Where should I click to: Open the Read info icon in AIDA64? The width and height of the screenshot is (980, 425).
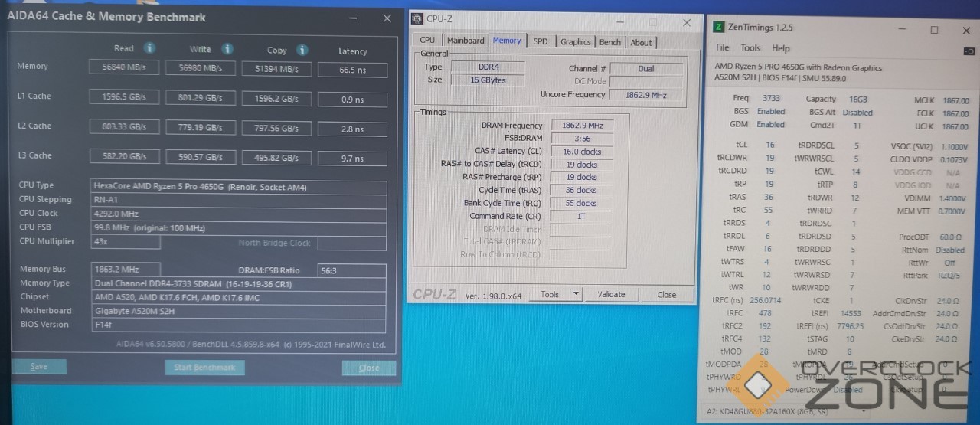coord(151,48)
